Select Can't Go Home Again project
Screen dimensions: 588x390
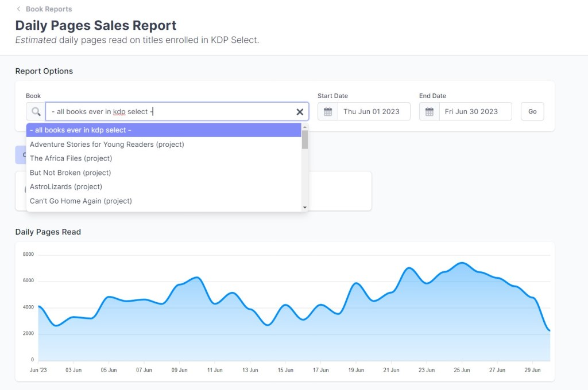click(x=80, y=201)
